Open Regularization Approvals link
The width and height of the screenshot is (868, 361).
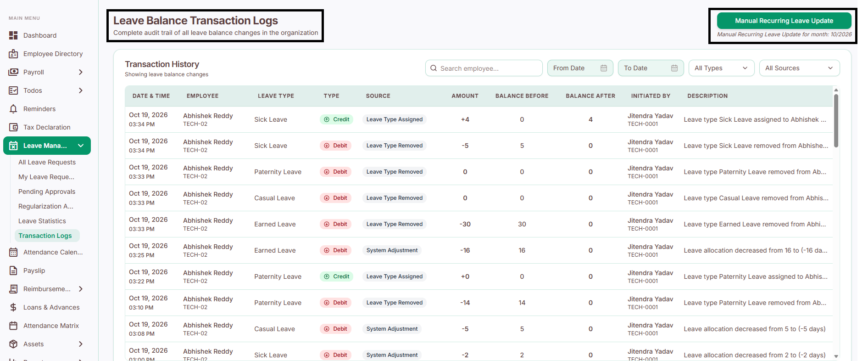tap(46, 206)
